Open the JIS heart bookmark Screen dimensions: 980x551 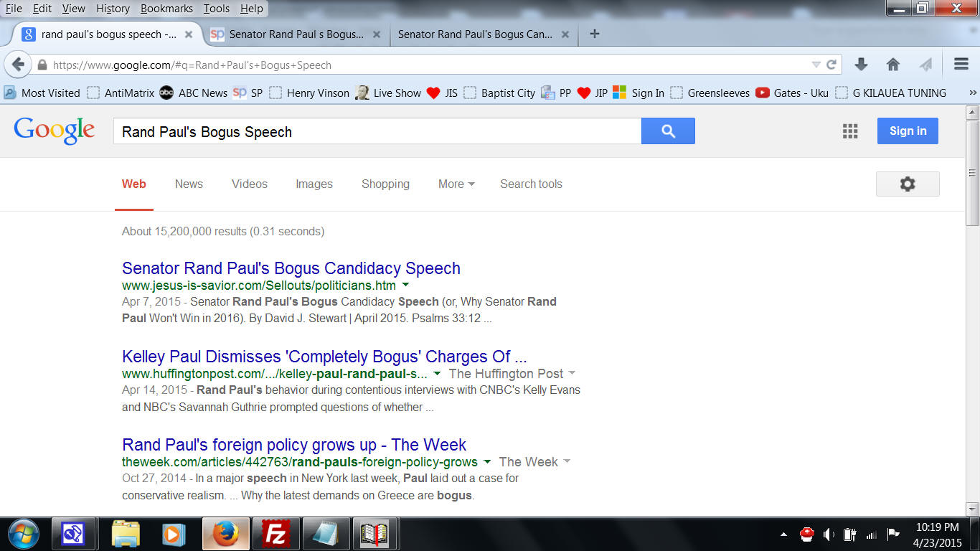coord(442,93)
